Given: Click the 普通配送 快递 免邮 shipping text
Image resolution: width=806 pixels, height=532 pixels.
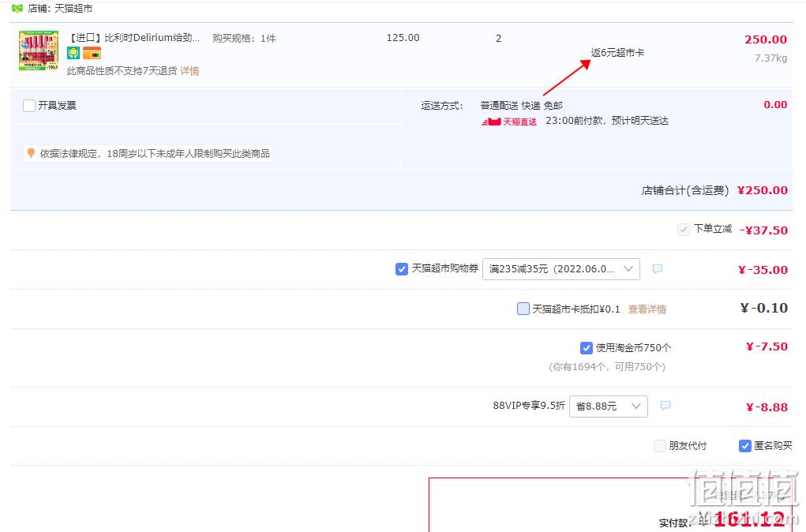Looking at the screenshot, I should pos(522,105).
